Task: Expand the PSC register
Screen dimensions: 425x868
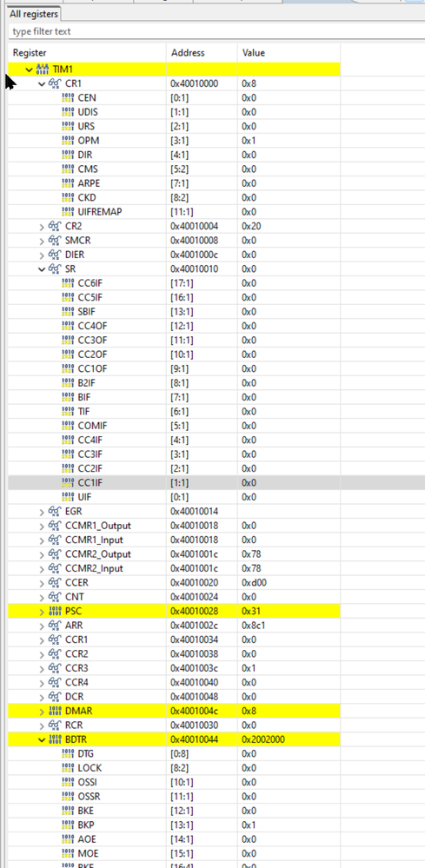Action: 42,611
